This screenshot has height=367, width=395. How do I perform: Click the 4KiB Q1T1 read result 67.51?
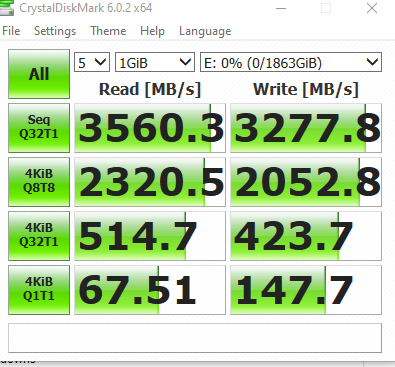pyautogui.click(x=150, y=290)
